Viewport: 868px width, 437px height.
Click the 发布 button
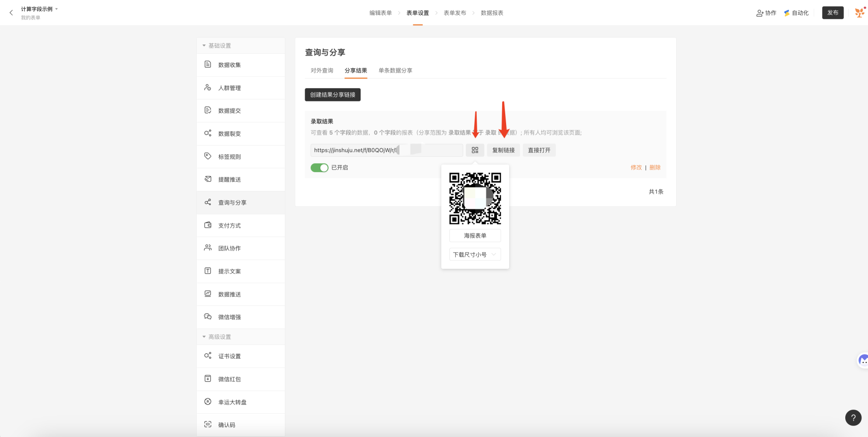833,13
